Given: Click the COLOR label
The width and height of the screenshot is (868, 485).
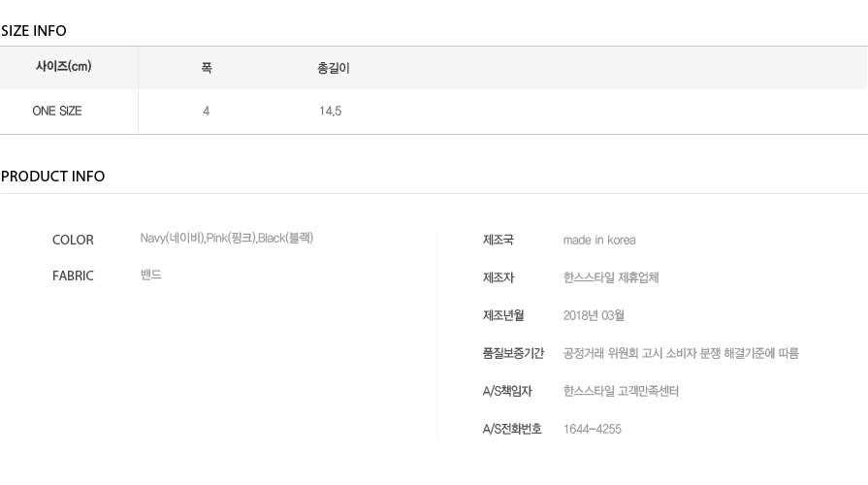Looking at the screenshot, I should tap(73, 241).
